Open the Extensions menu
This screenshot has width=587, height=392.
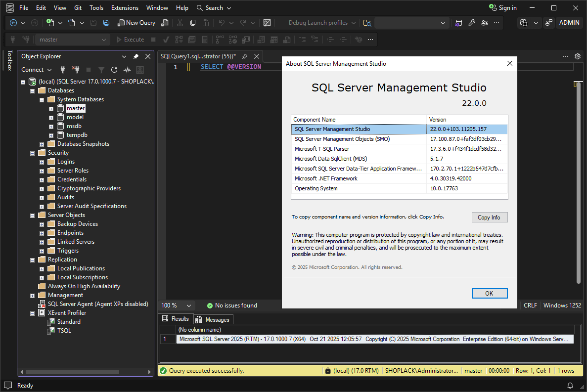click(x=125, y=7)
